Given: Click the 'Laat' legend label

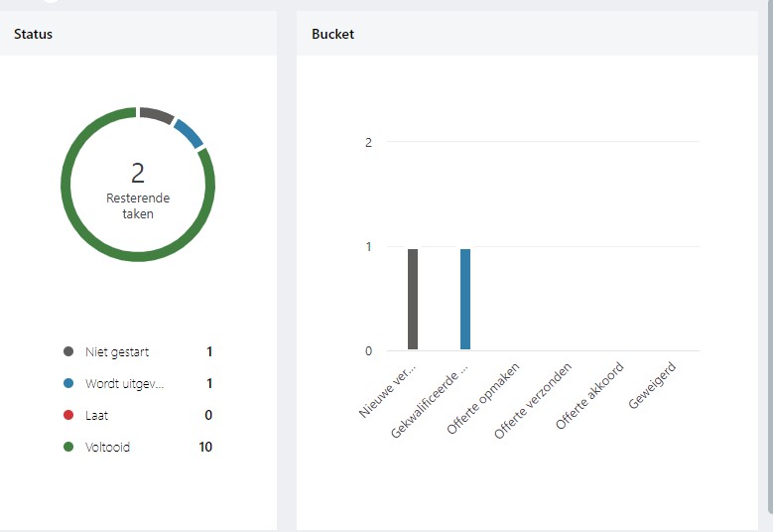Looking at the screenshot, I should point(96,416).
